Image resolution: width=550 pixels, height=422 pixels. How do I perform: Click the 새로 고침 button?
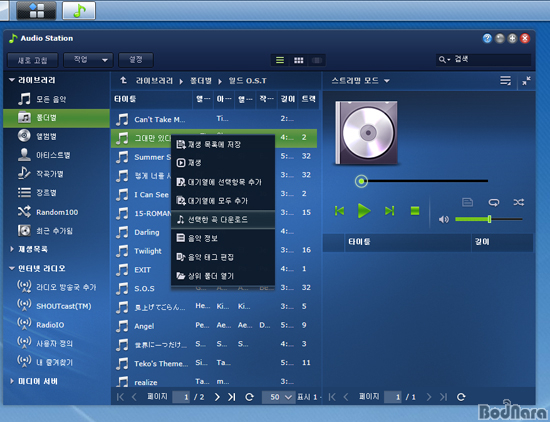pos(32,60)
